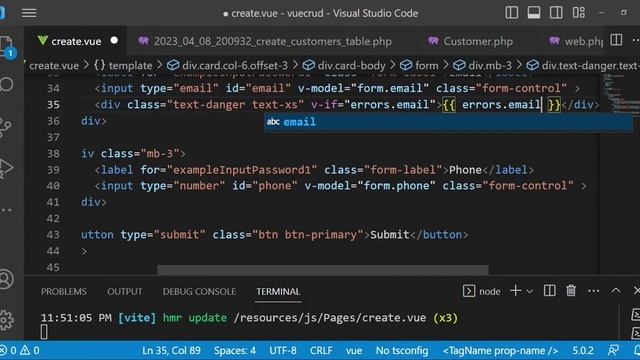Open PROBLEMS panel tab
The width and height of the screenshot is (640, 360).
point(64,291)
